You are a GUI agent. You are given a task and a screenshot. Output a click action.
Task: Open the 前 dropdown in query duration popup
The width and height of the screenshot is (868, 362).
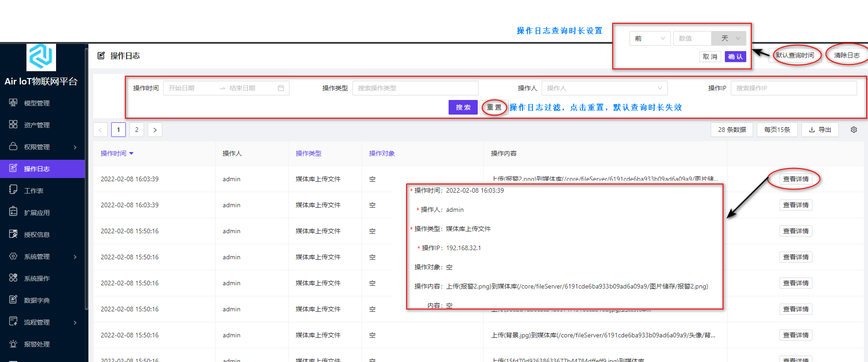[x=650, y=38]
